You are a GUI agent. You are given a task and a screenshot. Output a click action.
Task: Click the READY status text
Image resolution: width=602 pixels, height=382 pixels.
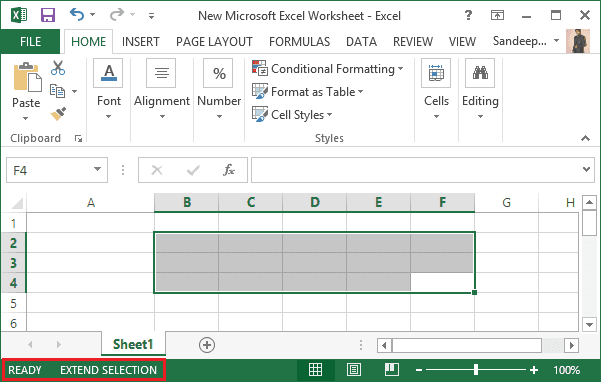pyautogui.click(x=25, y=370)
